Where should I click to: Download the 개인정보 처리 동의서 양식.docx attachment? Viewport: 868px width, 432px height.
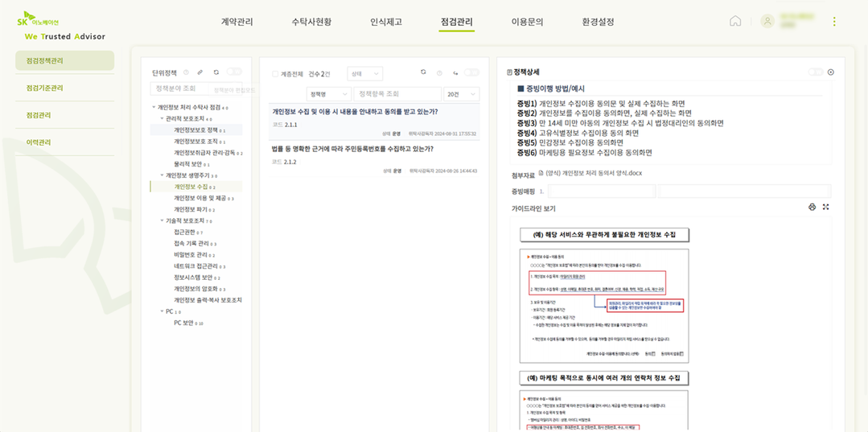coord(594,173)
